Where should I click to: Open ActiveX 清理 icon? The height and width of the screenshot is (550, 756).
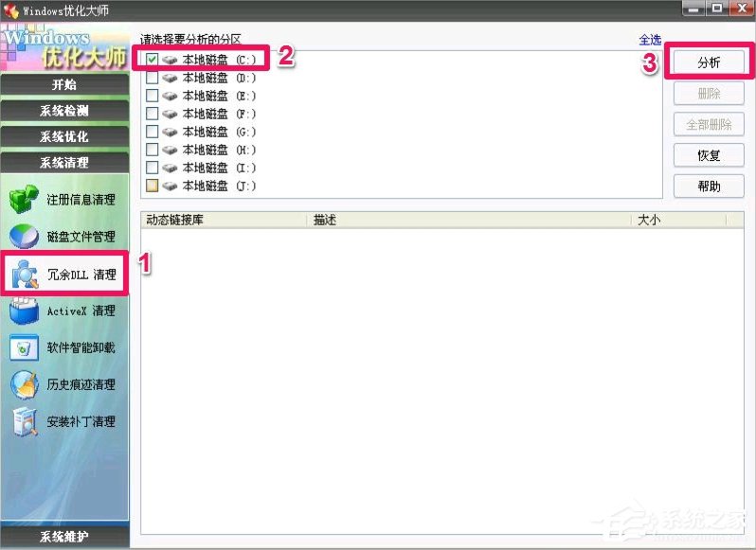24,311
